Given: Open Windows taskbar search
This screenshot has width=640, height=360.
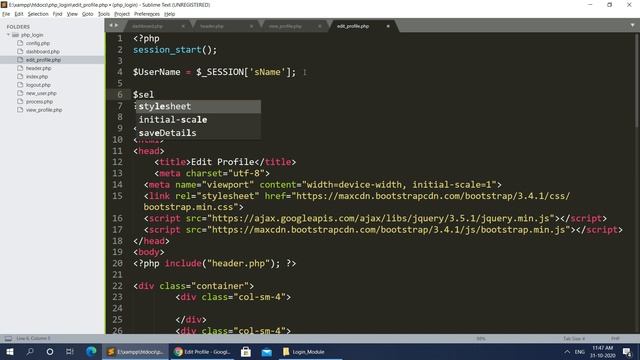Looking at the screenshot, I should [30, 351].
